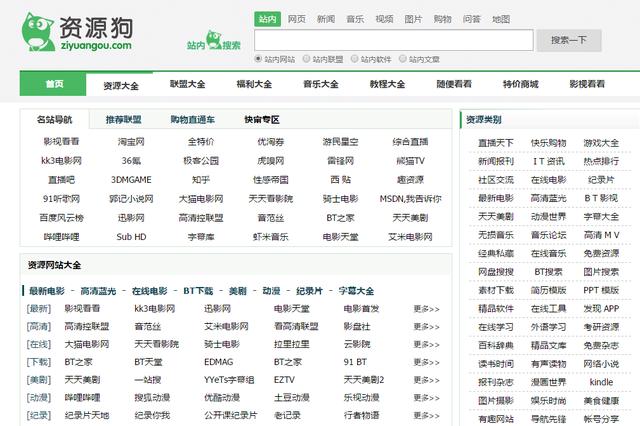Open kindle in the 资源类别 panel
The height and width of the screenshot is (426, 640).
pos(601,382)
